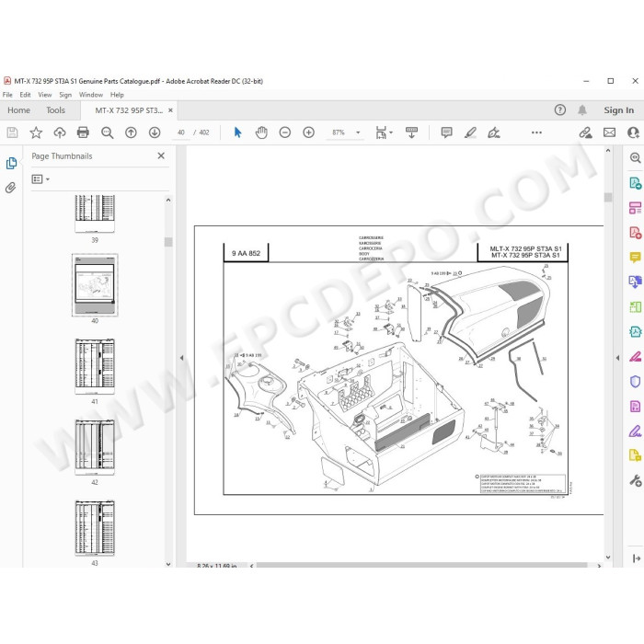Click the Sign In link
The height and width of the screenshot is (644, 644).
[618, 110]
